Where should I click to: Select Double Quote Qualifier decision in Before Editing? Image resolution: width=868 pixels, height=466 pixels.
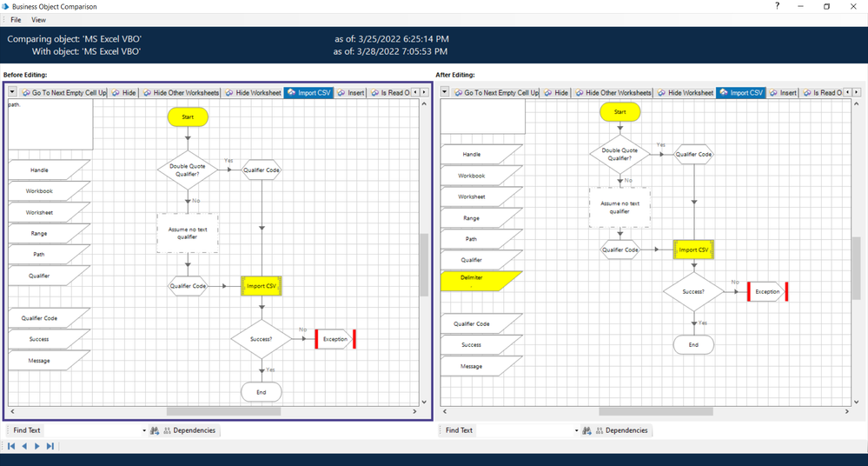point(187,170)
